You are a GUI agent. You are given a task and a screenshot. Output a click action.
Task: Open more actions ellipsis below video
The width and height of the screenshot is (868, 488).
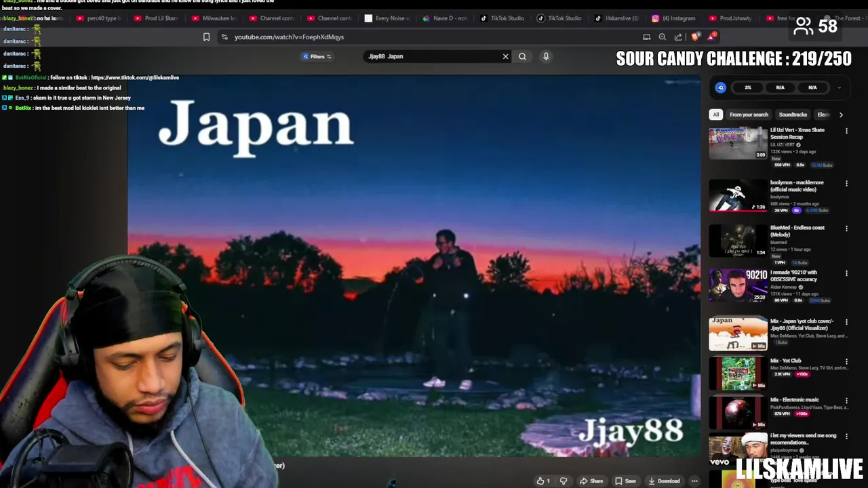click(x=694, y=481)
